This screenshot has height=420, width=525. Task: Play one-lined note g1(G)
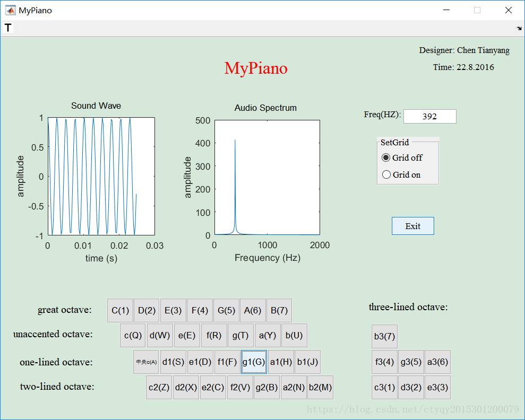click(254, 362)
